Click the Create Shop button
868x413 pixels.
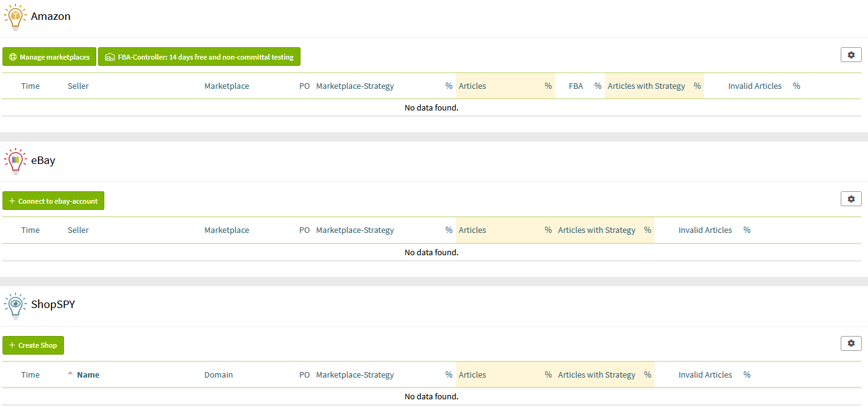(x=33, y=345)
